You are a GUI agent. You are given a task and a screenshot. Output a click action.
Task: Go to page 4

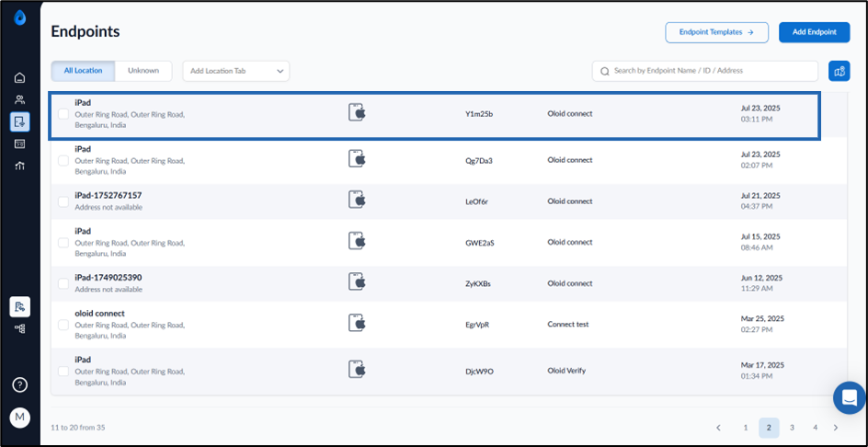tap(816, 428)
